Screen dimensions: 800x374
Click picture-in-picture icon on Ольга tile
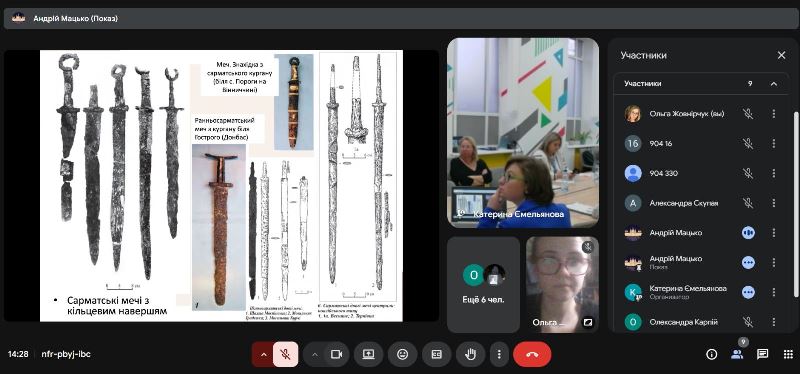point(588,322)
